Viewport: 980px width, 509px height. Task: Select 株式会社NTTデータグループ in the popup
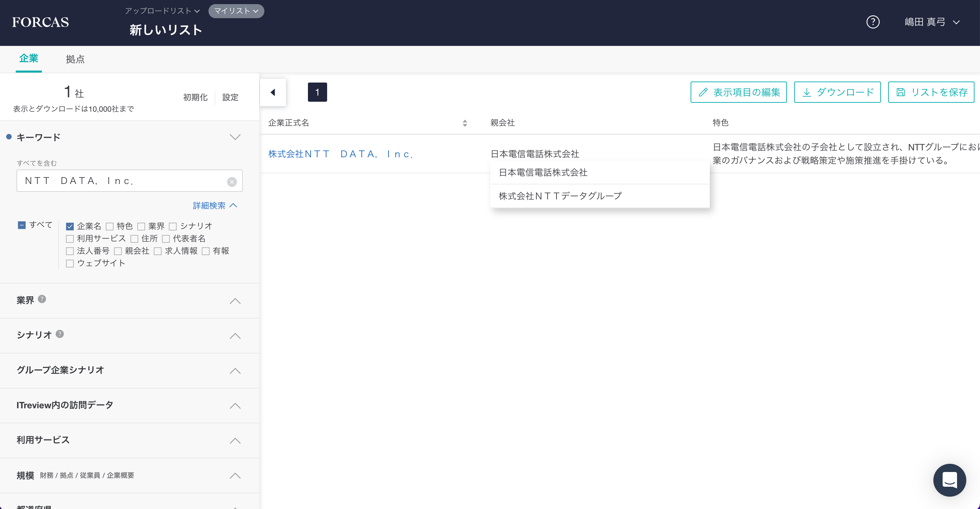point(560,196)
